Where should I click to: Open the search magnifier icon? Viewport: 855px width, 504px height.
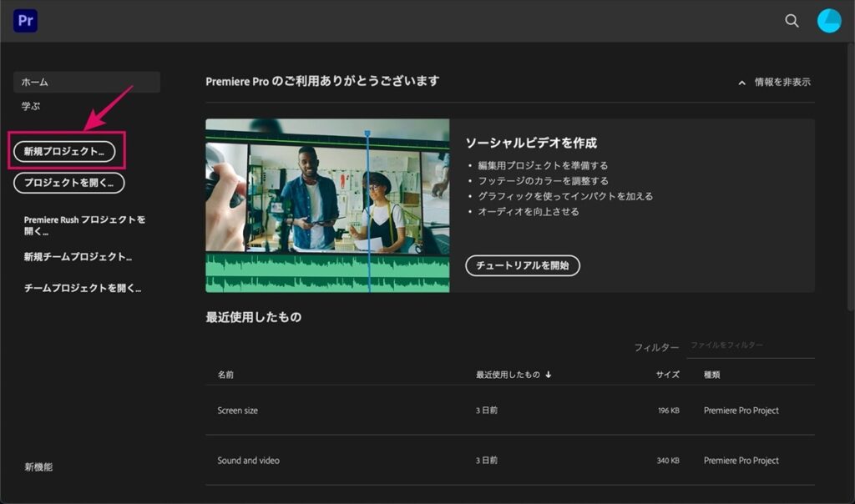click(792, 21)
